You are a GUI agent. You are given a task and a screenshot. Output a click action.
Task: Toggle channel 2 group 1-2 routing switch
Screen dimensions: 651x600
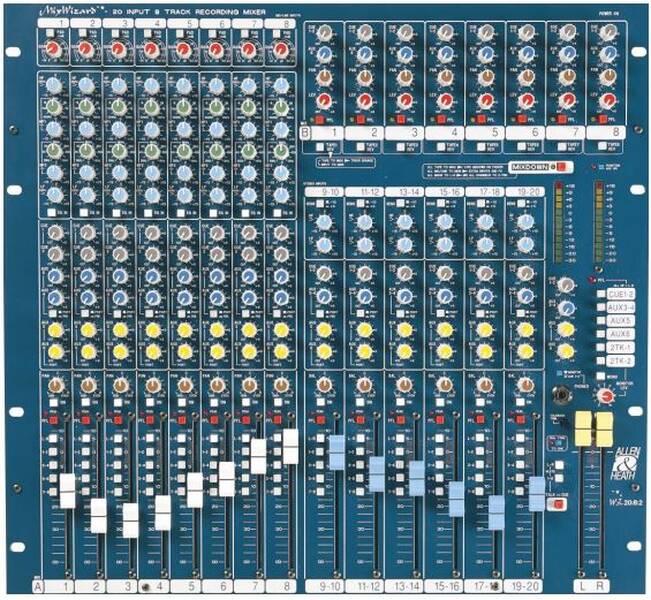point(86,452)
